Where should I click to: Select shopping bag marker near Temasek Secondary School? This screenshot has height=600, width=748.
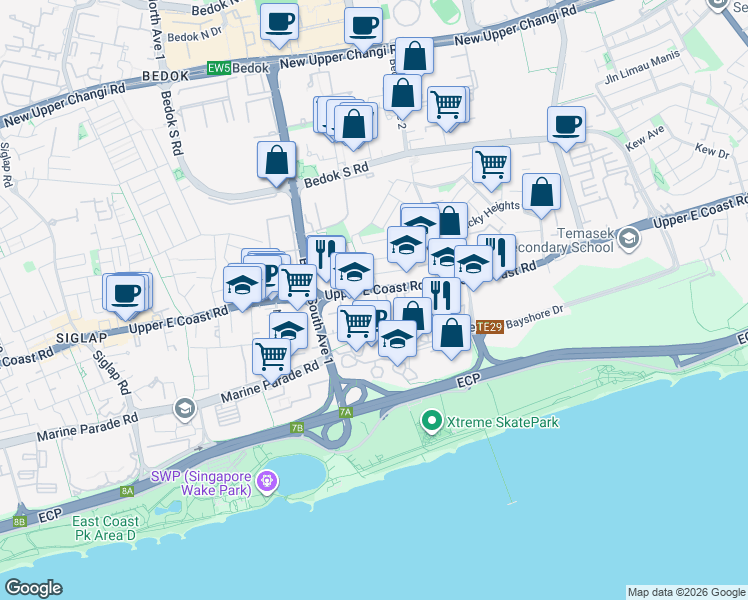(x=541, y=193)
